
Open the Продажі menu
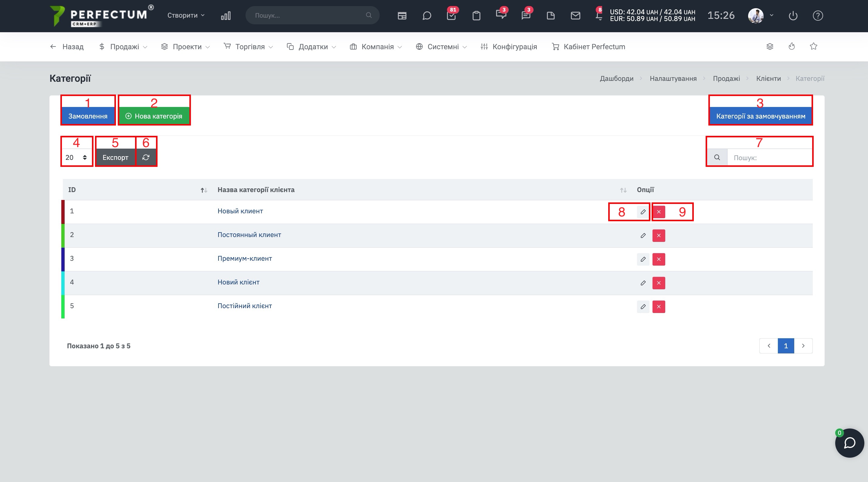pyautogui.click(x=123, y=46)
